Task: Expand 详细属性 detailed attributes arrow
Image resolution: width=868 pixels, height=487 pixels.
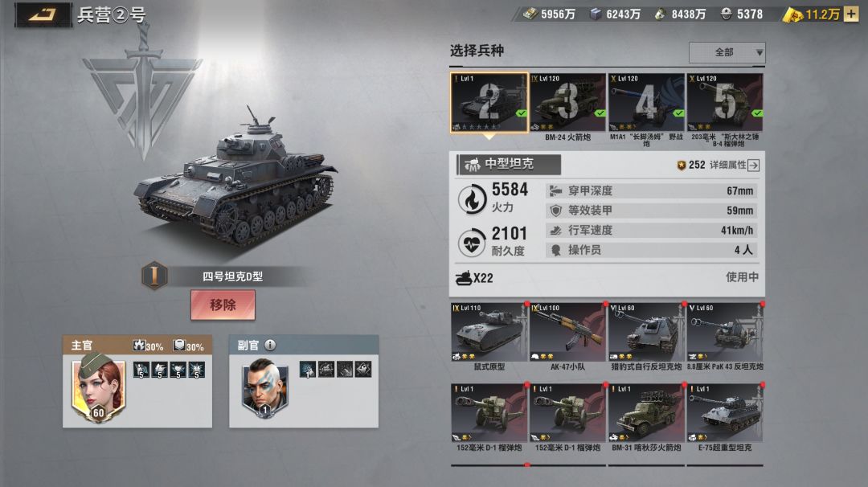Action: point(753,165)
